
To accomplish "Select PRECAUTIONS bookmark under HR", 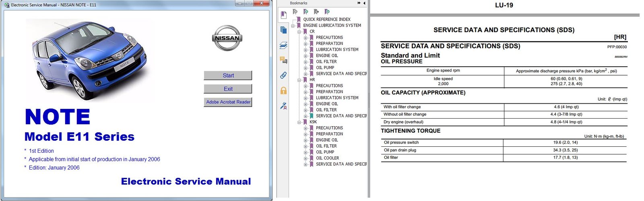I will point(329,86).
